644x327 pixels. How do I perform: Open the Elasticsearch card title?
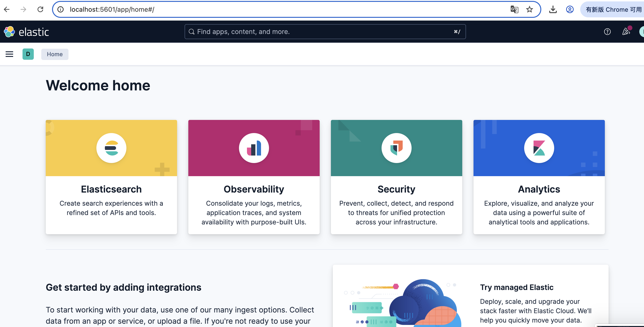click(111, 189)
